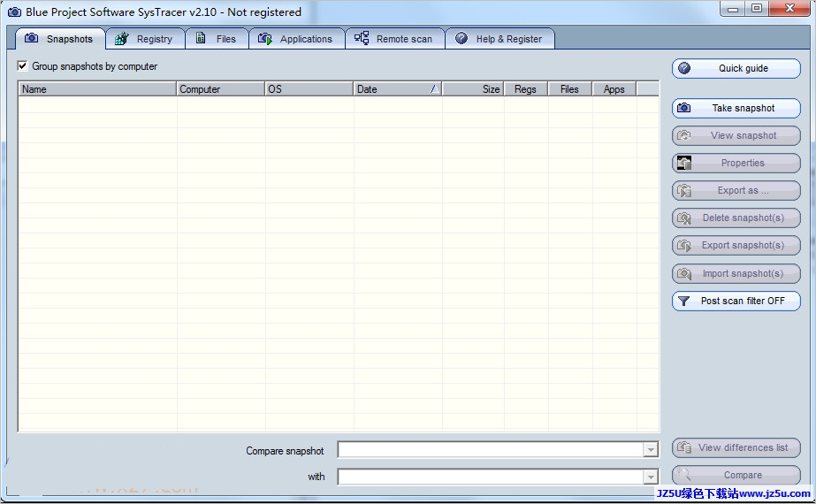Click the Date column sort arrow
The height and width of the screenshot is (504, 816).
click(435, 89)
